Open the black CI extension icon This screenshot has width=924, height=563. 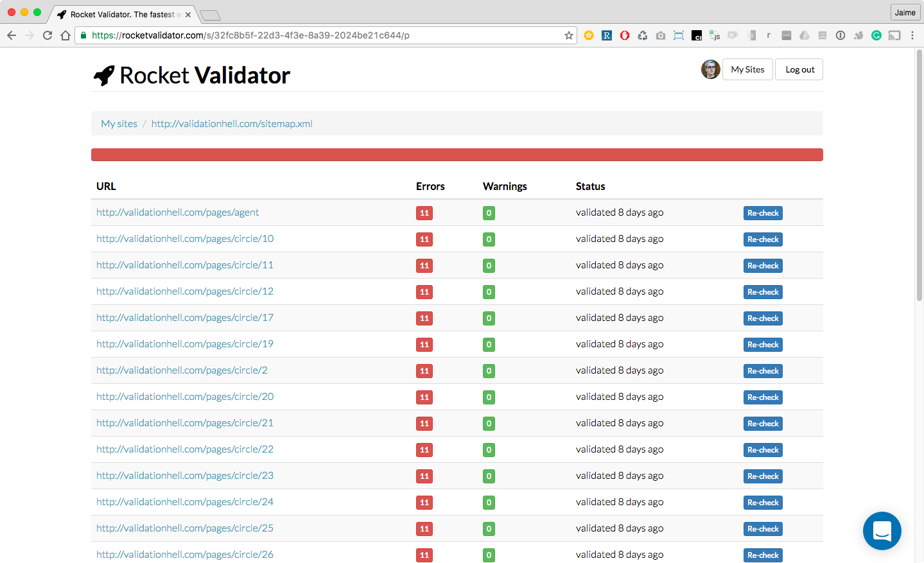click(697, 36)
